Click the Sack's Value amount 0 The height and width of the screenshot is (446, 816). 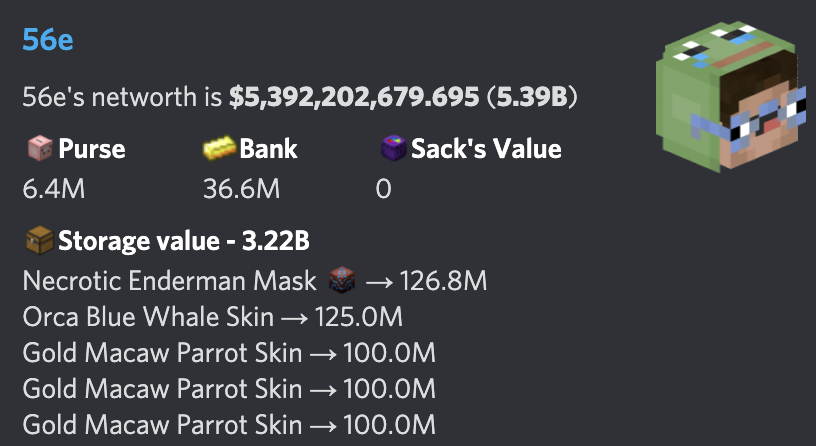pyautogui.click(x=384, y=188)
